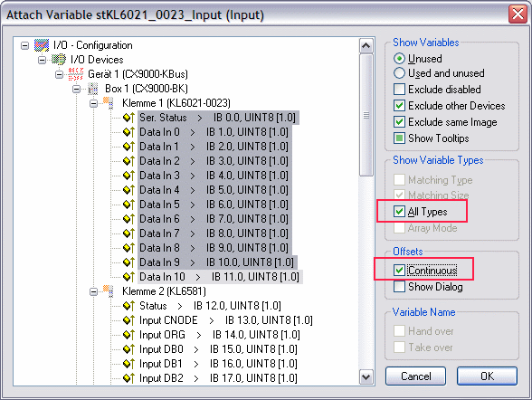Screen dimensions: 532x400
Task: Click the Input CNODE variable icon
Action: [128, 320]
